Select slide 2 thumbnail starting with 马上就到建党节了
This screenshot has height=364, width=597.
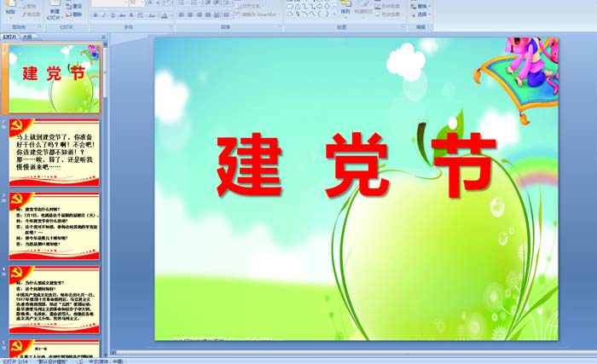tap(55, 153)
